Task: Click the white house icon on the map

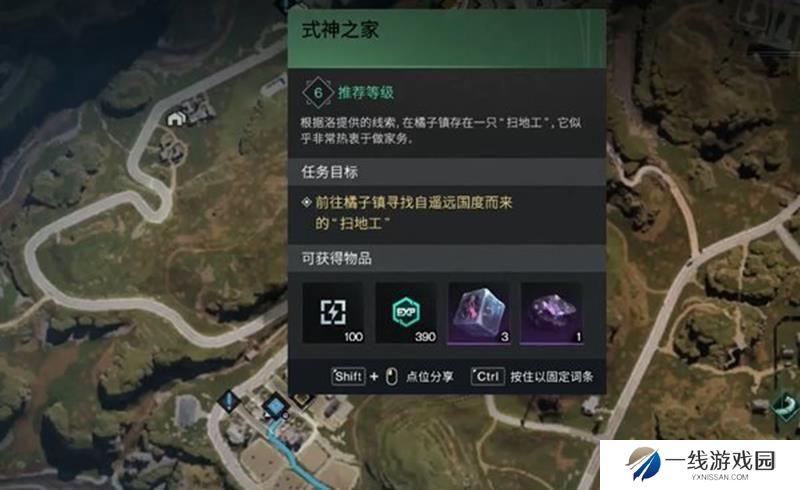Action: [175, 119]
